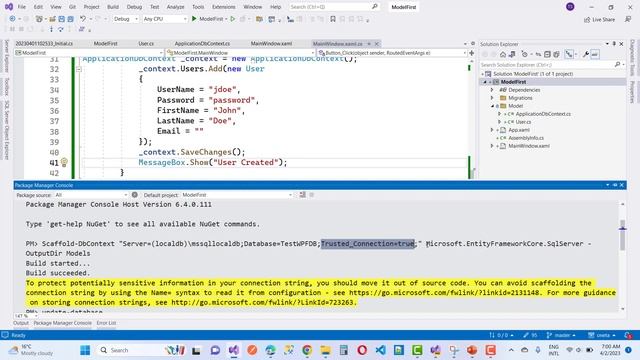Start debugging with the green ModelFirst run arrow
The height and width of the screenshot is (360, 640).
pos(194,19)
